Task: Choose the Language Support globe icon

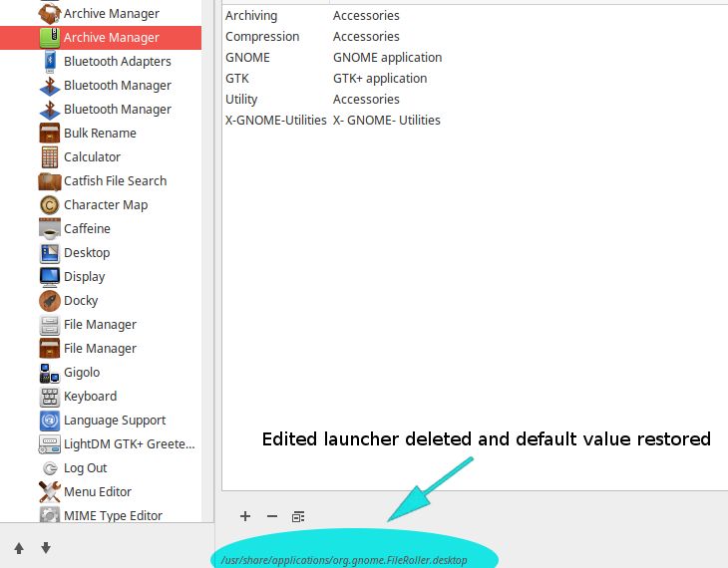Action: pos(50,421)
